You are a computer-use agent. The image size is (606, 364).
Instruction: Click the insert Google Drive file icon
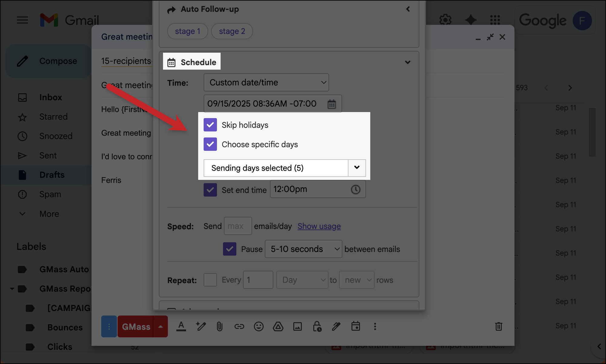278,326
